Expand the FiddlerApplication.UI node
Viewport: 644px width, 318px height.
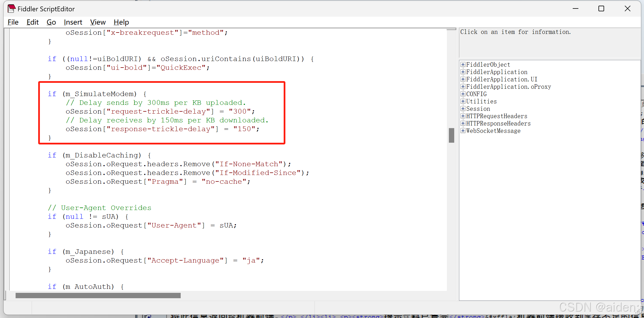[463, 79]
